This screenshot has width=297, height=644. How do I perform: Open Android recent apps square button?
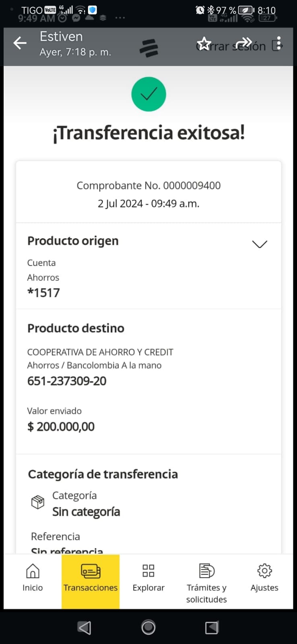(212, 627)
